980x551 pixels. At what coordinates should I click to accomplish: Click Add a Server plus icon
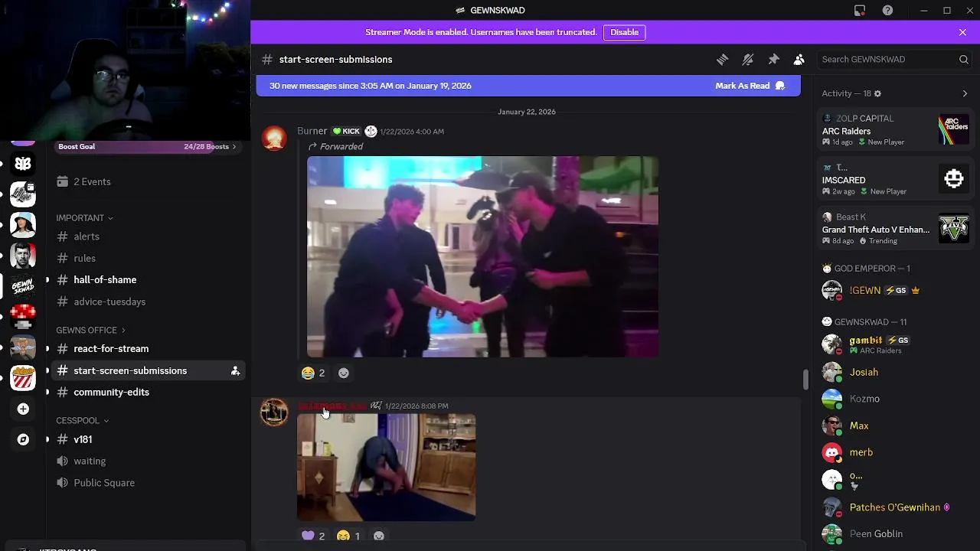pyautogui.click(x=23, y=409)
